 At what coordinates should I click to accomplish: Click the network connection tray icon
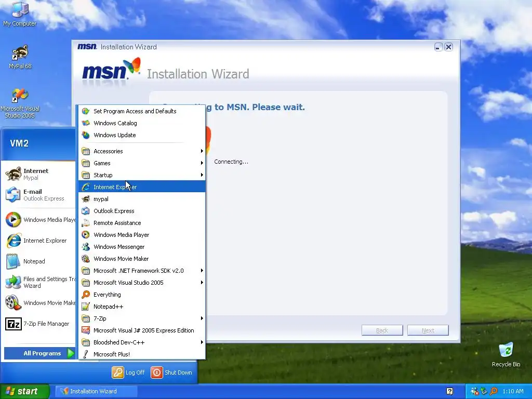(484, 391)
